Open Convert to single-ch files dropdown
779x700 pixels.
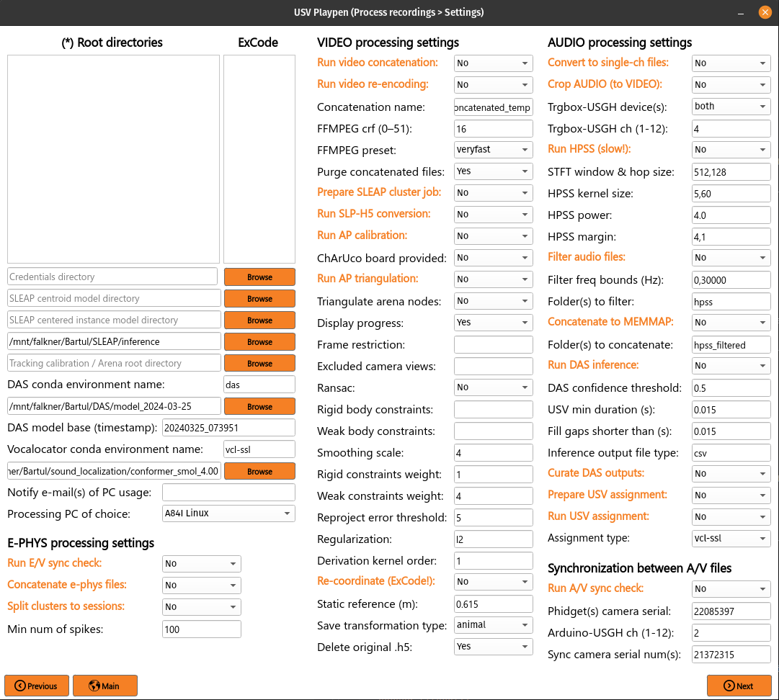(x=731, y=63)
